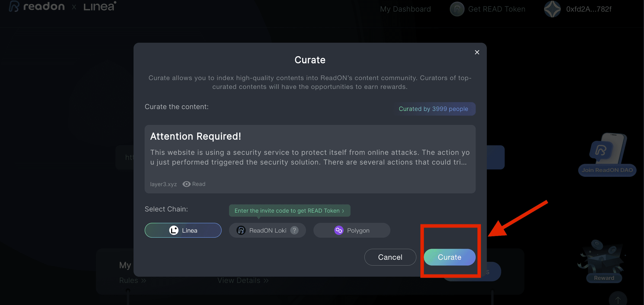Select the Polygon chain
Screen dimensions: 644x305
point(351,230)
